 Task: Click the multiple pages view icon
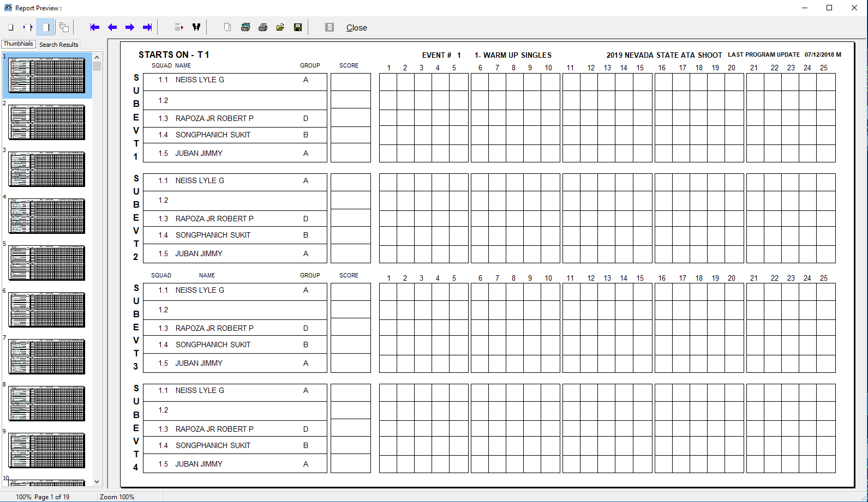click(64, 27)
